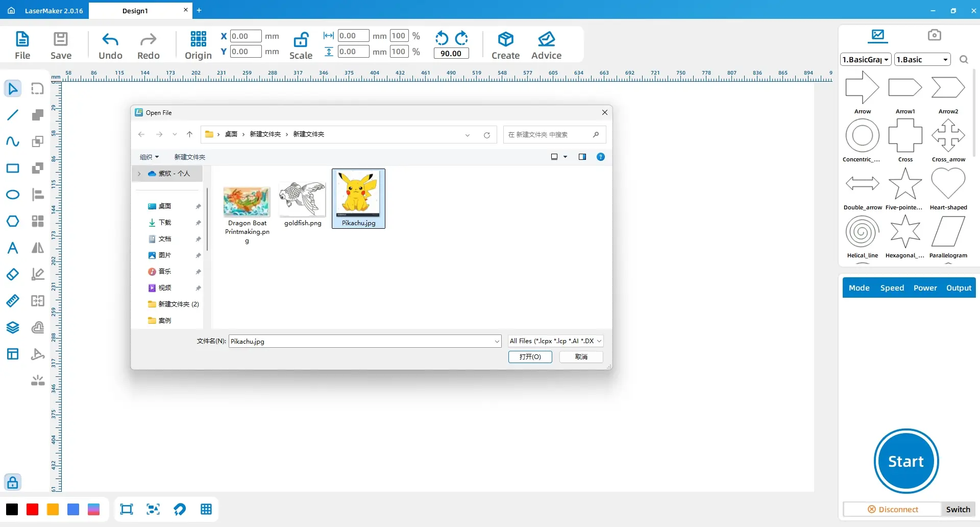Pick the black color swatch
The height and width of the screenshot is (527, 980).
12,509
